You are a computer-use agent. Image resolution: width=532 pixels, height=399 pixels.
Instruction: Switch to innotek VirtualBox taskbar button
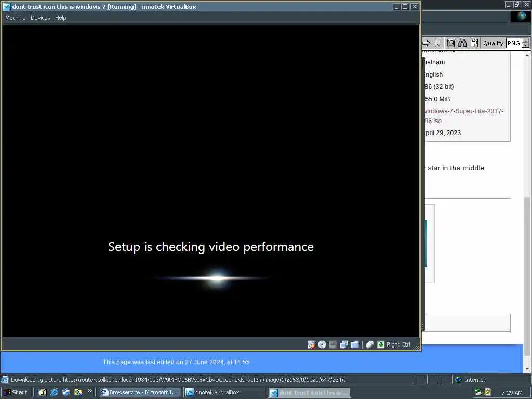[x=224, y=392]
